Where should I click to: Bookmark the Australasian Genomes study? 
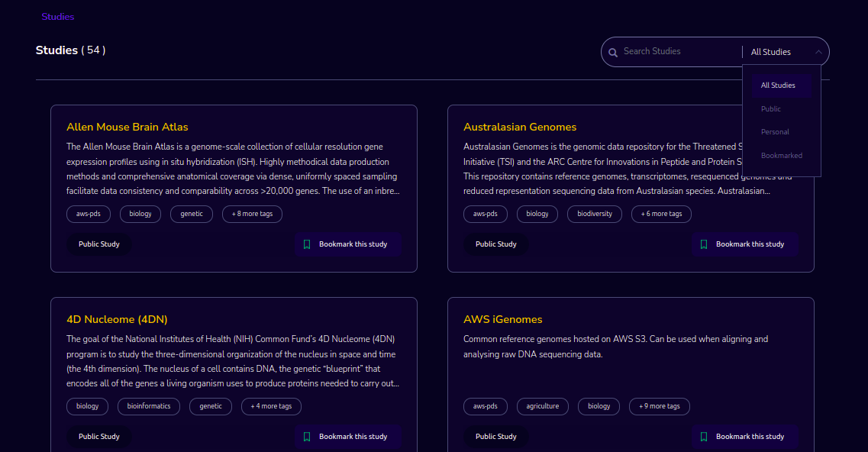tap(744, 244)
